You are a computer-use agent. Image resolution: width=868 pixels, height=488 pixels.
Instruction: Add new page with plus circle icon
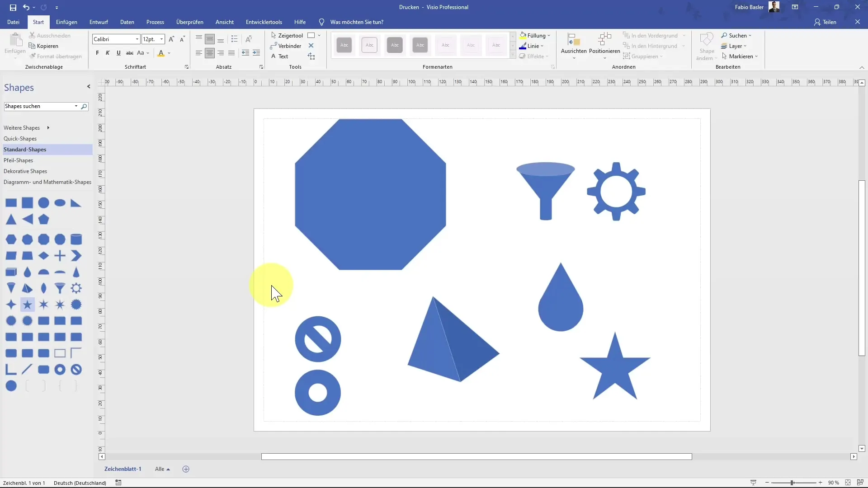tap(186, 469)
